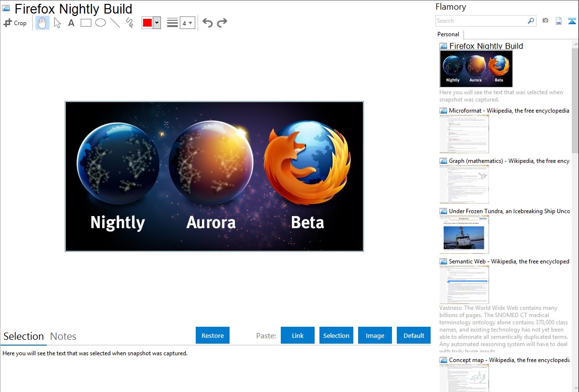The width and height of the screenshot is (579, 392).
Task: Open Semantic Web Wikipedia snapshot title
Action: click(x=509, y=261)
